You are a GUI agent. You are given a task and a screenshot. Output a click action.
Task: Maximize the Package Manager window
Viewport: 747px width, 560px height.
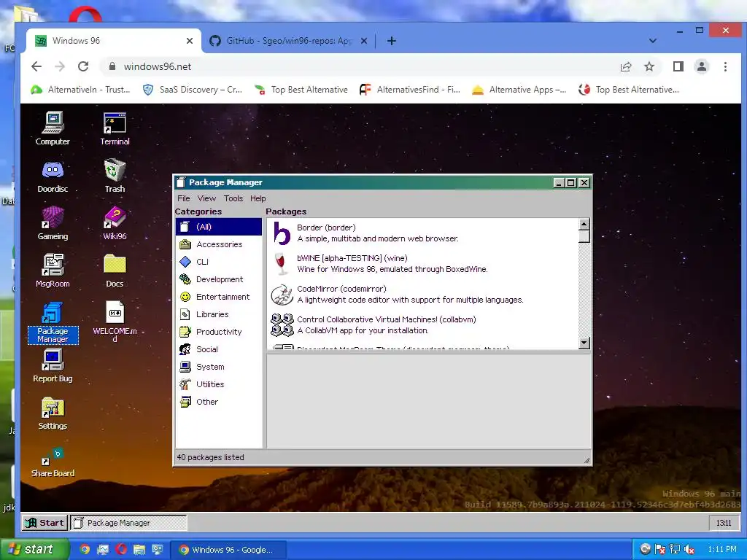pyautogui.click(x=570, y=182)
